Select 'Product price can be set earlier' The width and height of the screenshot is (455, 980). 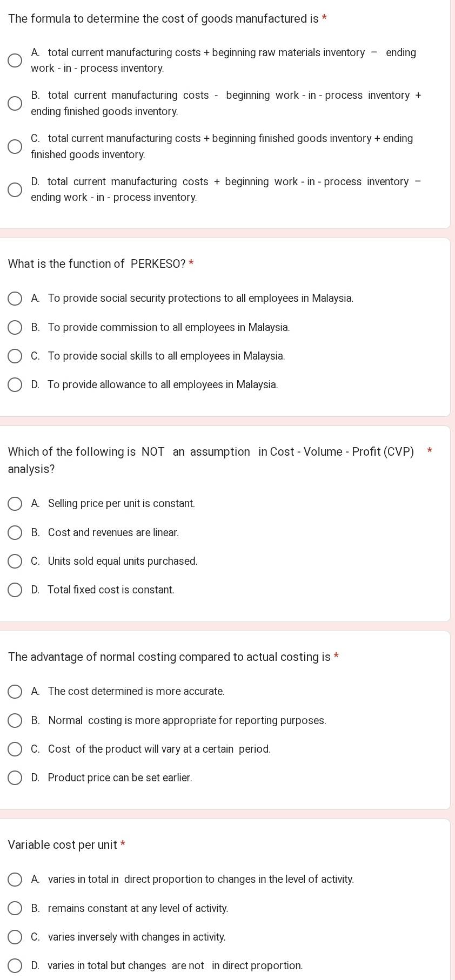(x=15, y=778)
